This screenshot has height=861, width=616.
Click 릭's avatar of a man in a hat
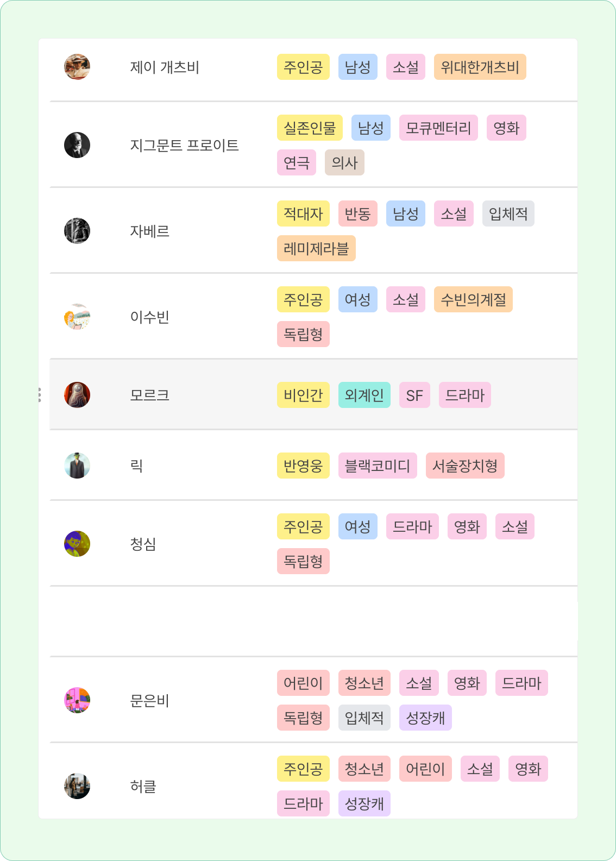click(x=77, y=466)
